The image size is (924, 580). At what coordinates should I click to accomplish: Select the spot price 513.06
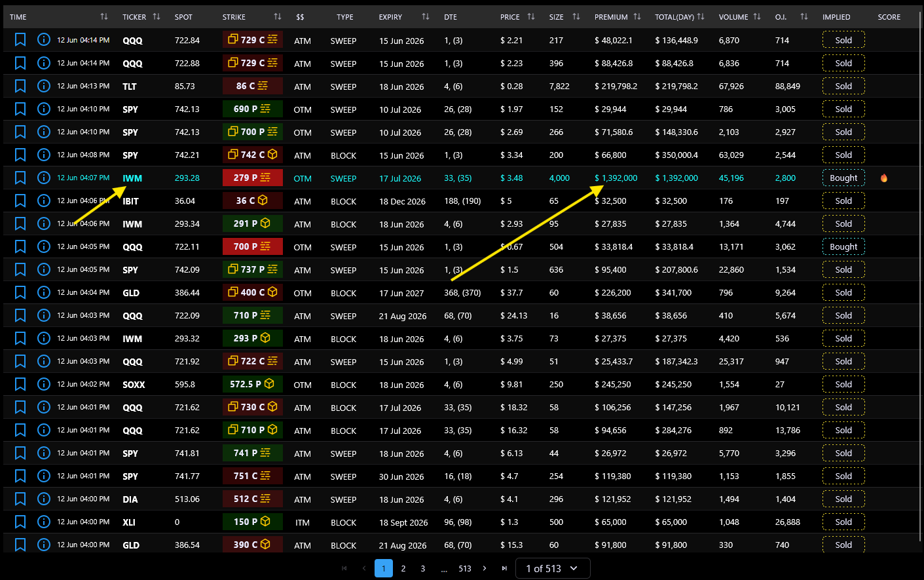(x=187, y=499)
